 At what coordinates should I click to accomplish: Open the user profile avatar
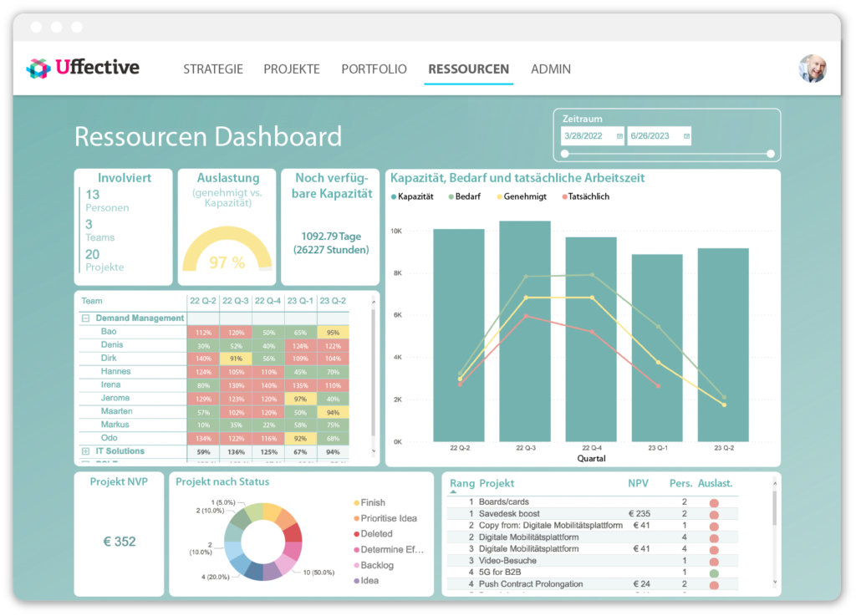(x=812, y=69)
